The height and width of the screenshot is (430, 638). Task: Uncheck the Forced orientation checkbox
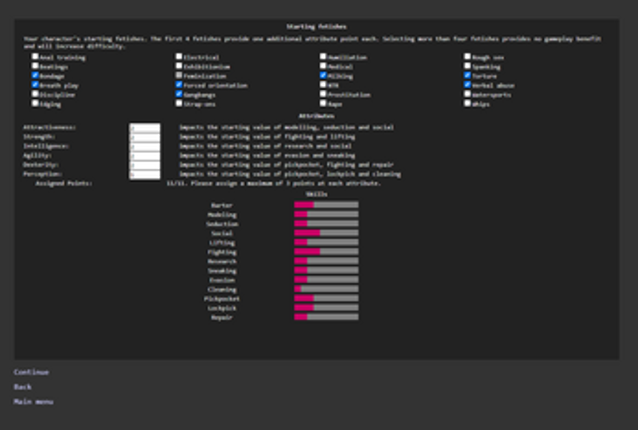(179, 85)
